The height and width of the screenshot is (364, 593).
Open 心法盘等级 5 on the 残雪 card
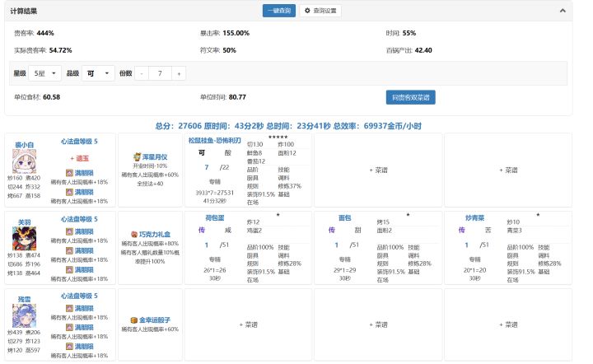tap(79, 296)
